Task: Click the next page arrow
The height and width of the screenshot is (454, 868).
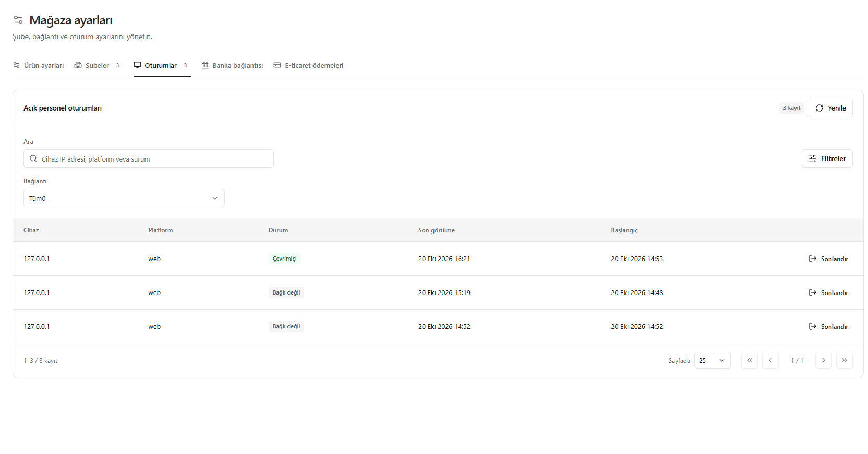Action: (824, 360)
